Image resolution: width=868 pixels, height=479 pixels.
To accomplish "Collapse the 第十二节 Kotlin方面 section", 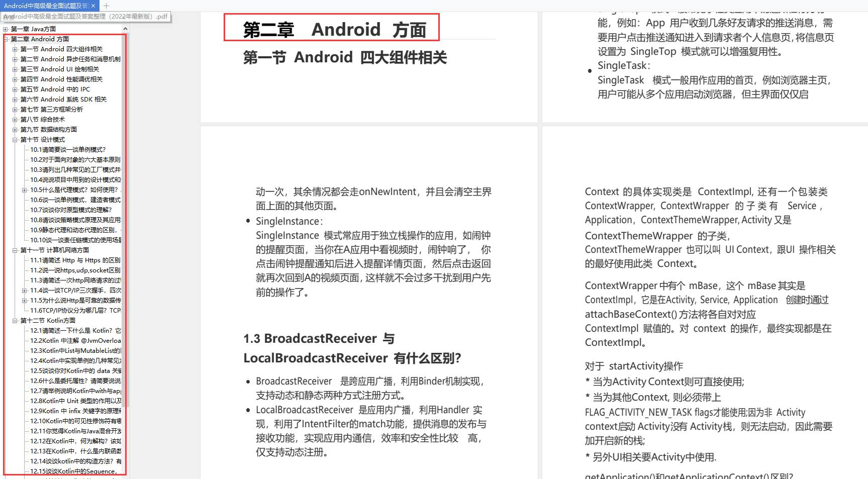I will coord(14,320).
